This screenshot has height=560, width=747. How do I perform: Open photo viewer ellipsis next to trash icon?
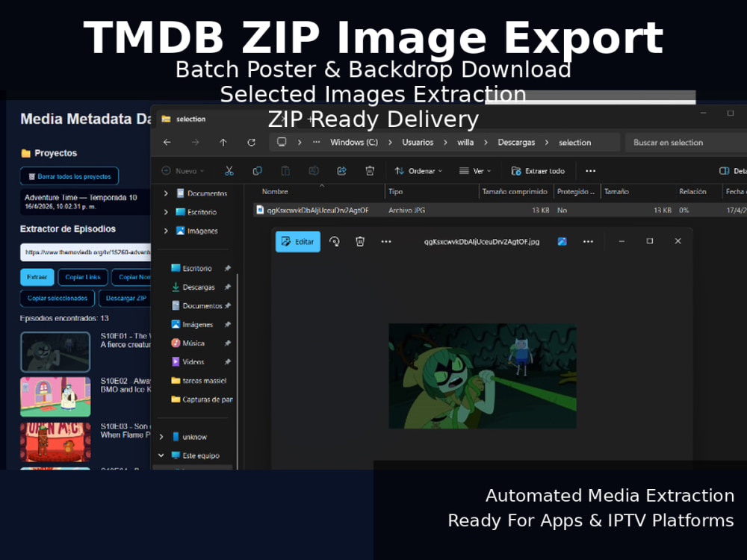point(386,241)
